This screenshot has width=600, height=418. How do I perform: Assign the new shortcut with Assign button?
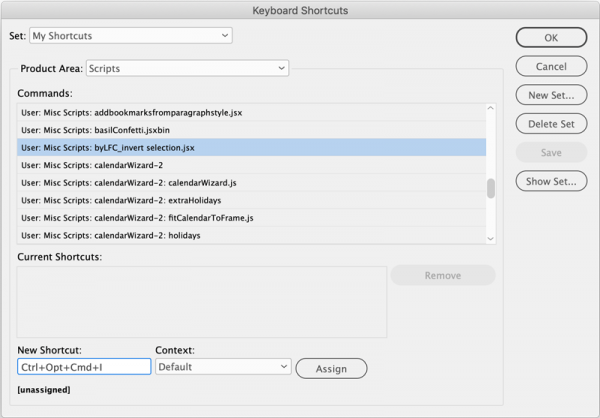tap(331, 368)
